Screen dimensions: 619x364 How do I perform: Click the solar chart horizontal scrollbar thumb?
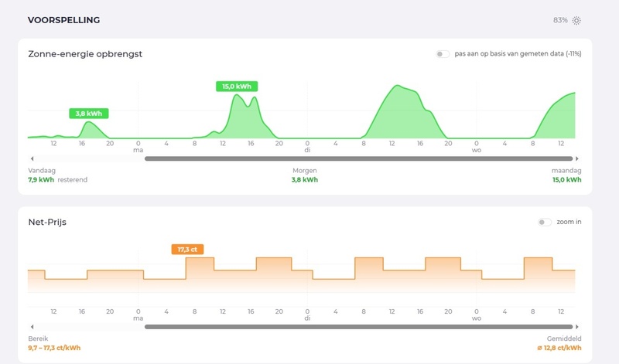pos(358,158)
